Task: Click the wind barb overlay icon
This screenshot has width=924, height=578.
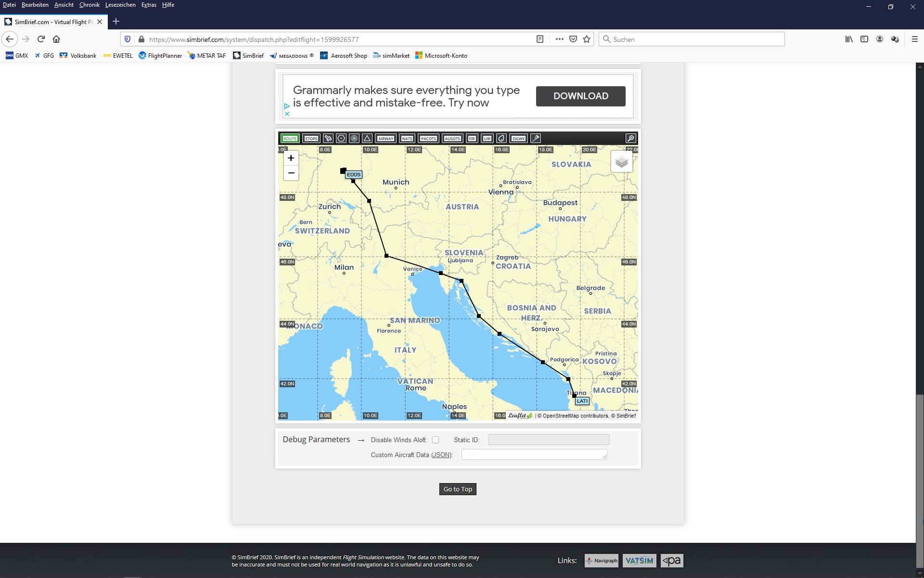Action: (x=536, y=139)
